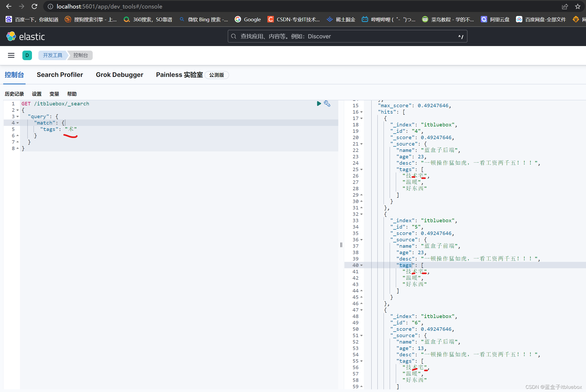
Task: Fold the hits array on response line 16
Action: click(361, 112)
